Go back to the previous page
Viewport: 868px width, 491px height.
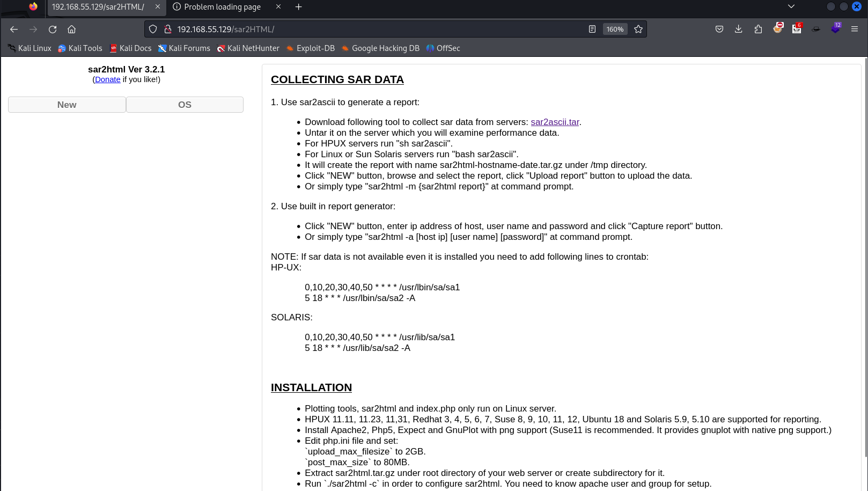click(14, 29)
